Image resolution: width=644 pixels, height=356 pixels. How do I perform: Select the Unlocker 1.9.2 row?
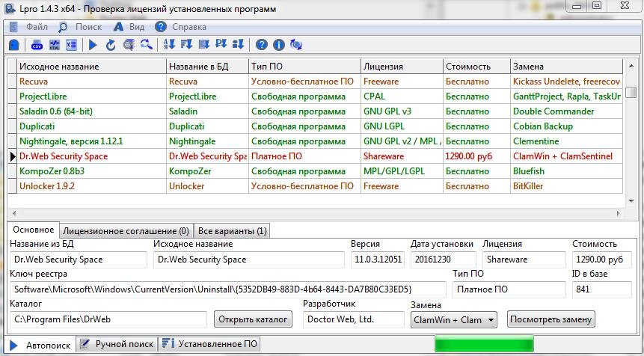pyautogui.click(x=316, y=186)
